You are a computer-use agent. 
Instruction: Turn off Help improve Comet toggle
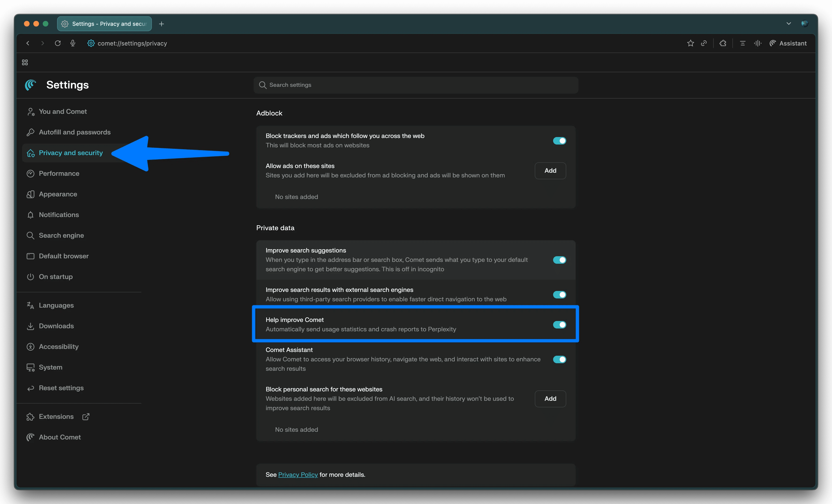[x=559, y=325]
